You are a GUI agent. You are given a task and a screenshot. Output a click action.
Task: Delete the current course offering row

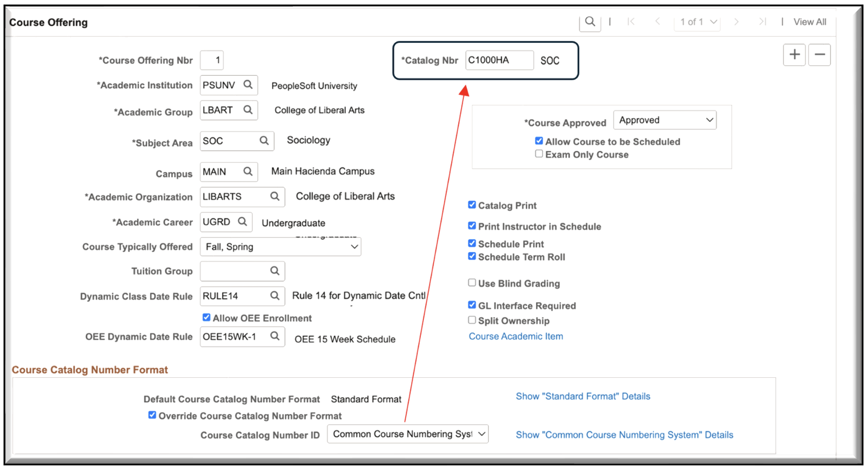click(x=820, y=54)
